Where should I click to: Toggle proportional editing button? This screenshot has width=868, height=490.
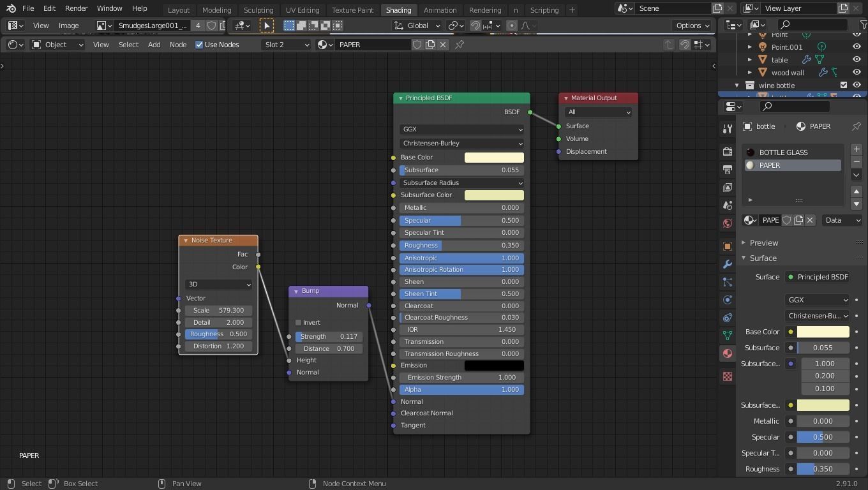(511, 26)
